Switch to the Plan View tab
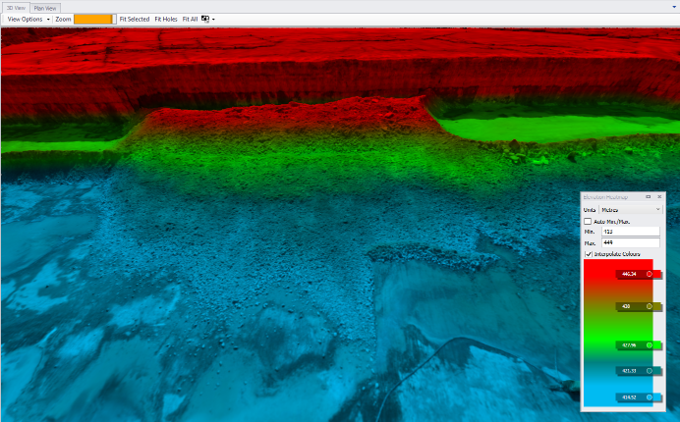 45,8
